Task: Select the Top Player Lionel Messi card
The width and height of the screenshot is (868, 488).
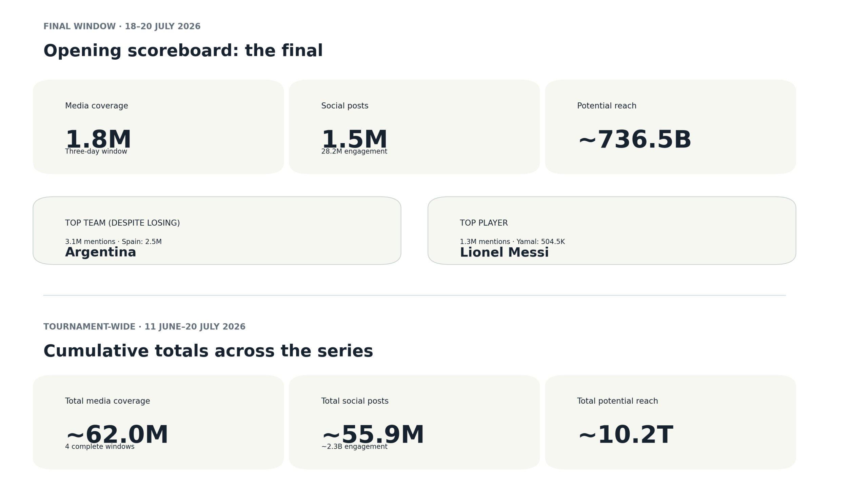Action: click(x=612, y=230)
